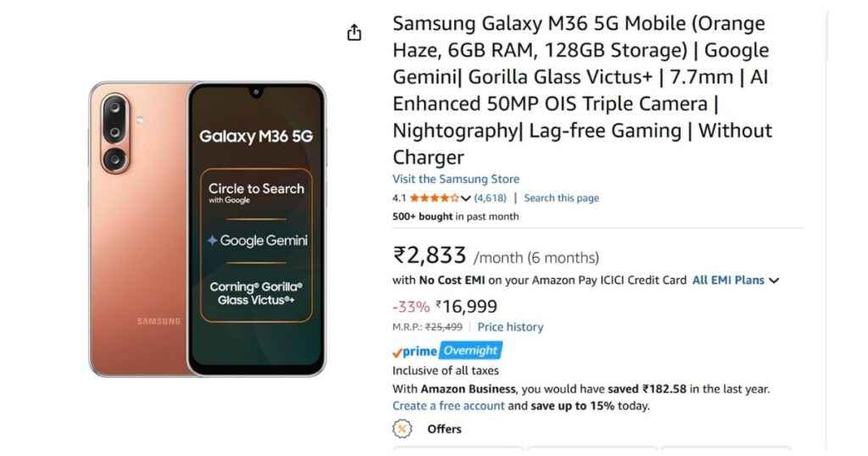Viewport: 868px width, 456px height.
Task: Click the Offers section heading
Action: [444, 429]
